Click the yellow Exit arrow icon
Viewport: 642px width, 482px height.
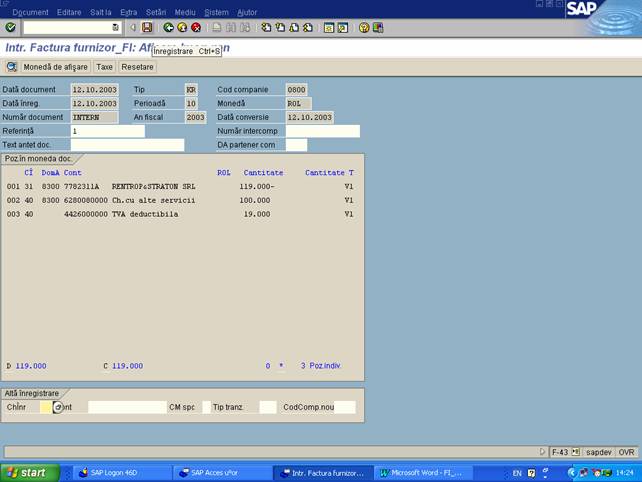point(182,28)
